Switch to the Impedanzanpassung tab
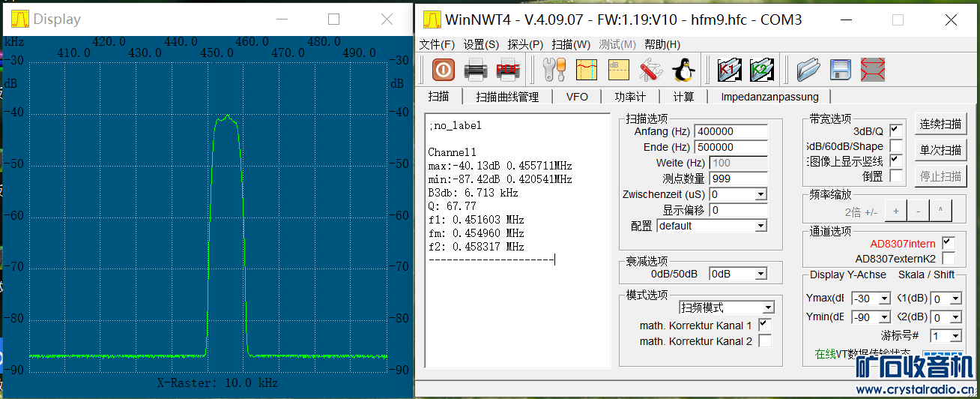Viewport: 980px width, 399px height. [769, 96]
